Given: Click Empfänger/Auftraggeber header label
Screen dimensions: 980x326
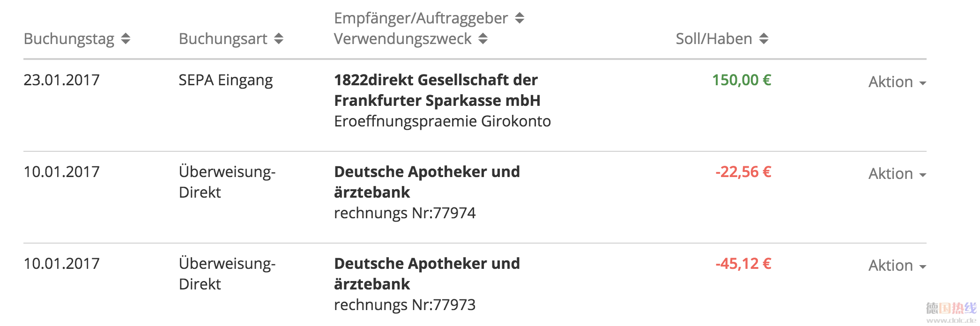Looking at the screenshot, I should point(421,19).
